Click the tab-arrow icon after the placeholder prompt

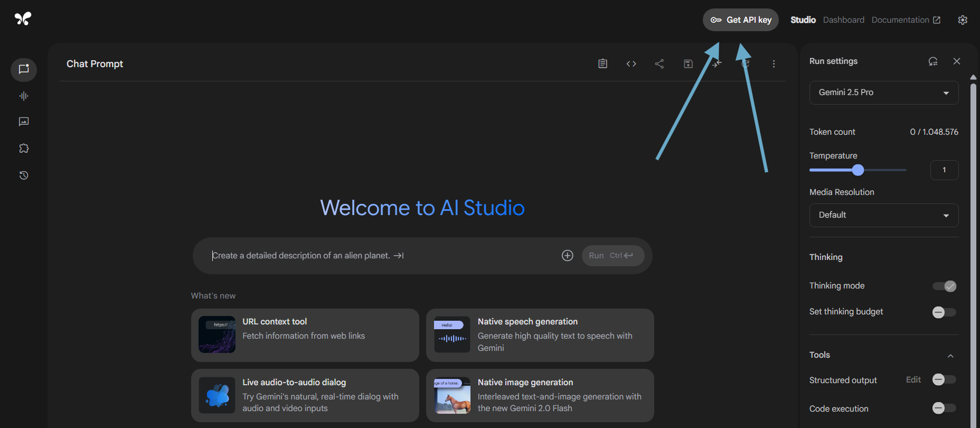coord(399,256)
